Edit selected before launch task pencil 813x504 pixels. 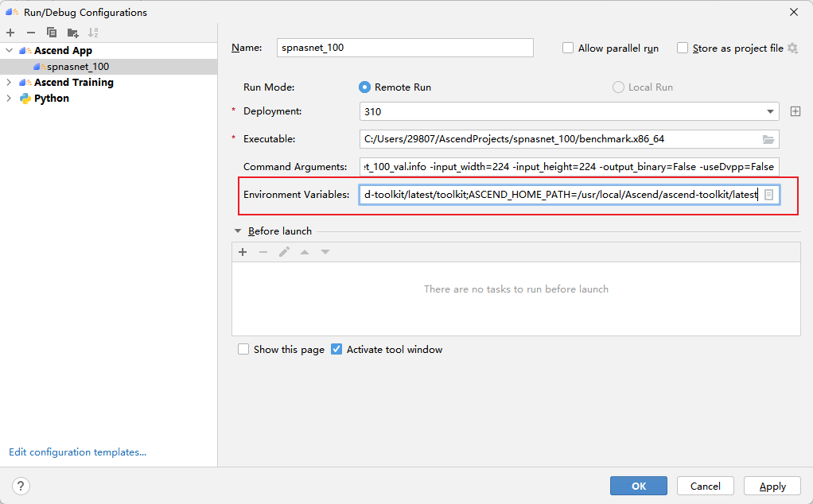coord(284,252)
